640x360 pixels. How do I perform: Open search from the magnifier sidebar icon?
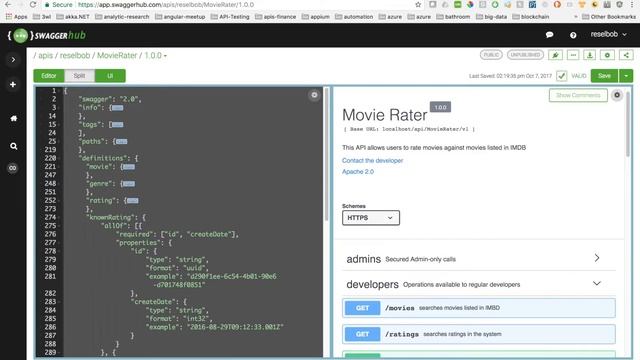pos(13,146)
